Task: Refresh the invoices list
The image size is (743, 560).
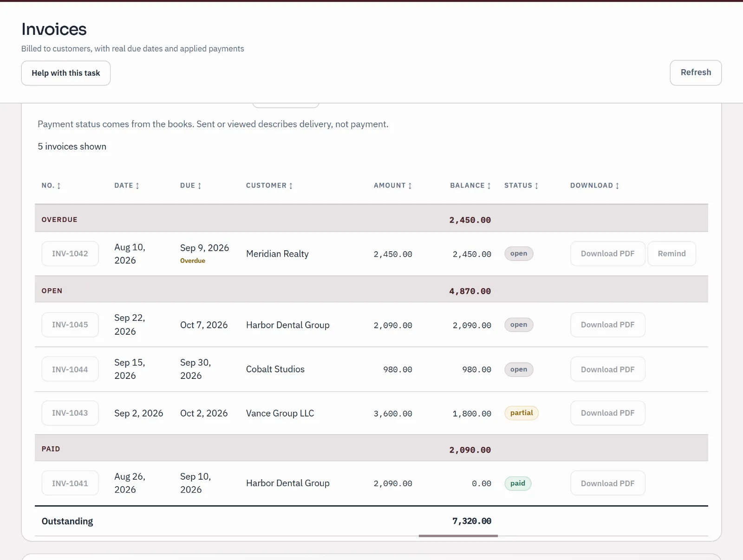Action: 696,72
